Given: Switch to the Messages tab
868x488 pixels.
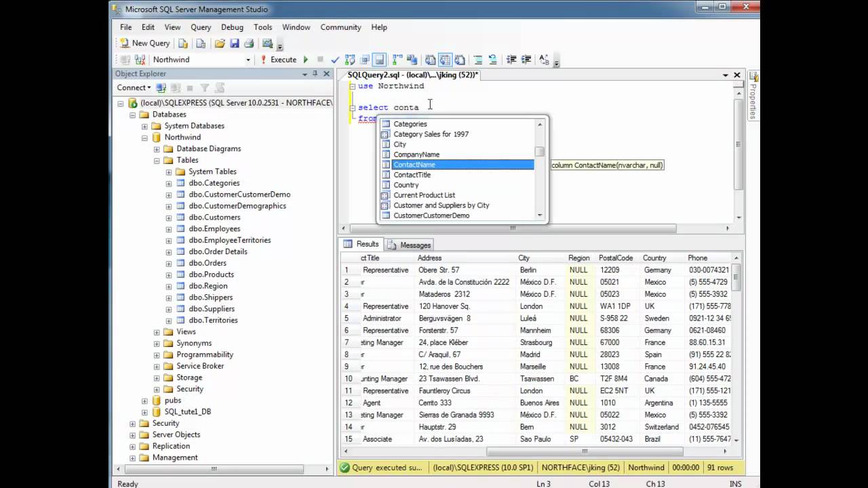Looking at the screenshot, I should pyautogui.click(x=410, y=245).
